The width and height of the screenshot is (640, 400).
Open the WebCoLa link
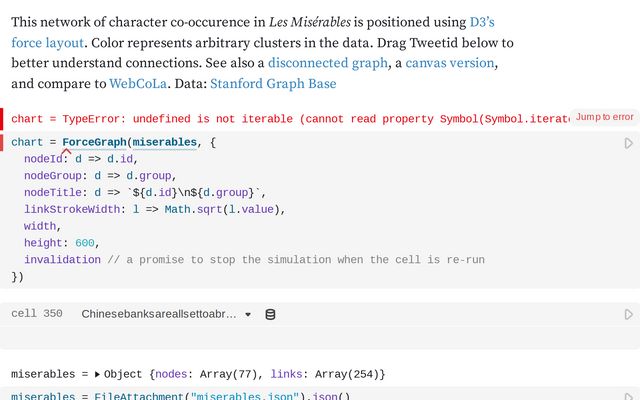coord(138,84)
